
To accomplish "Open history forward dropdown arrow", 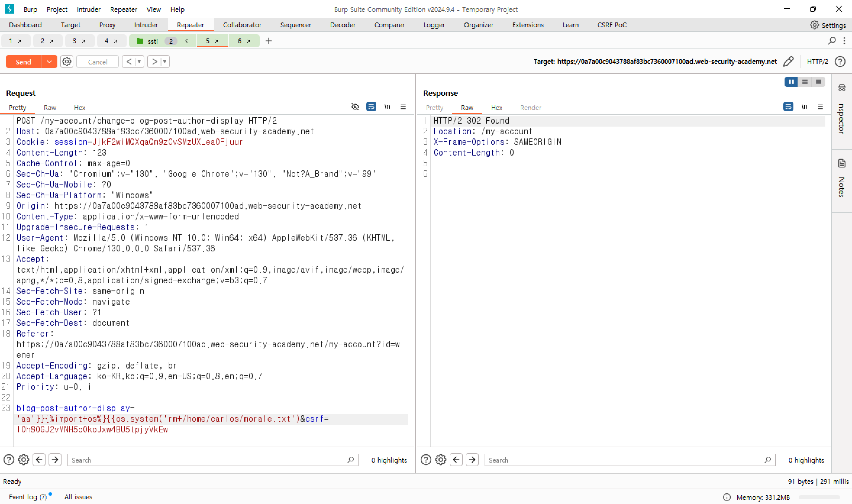I will [x=165, y=62].
